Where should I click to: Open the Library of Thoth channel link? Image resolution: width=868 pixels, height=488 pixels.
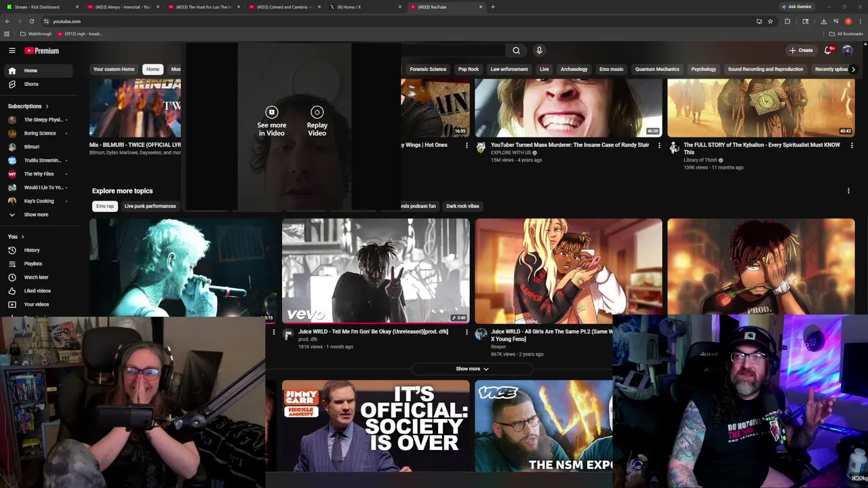pos(700,161)
